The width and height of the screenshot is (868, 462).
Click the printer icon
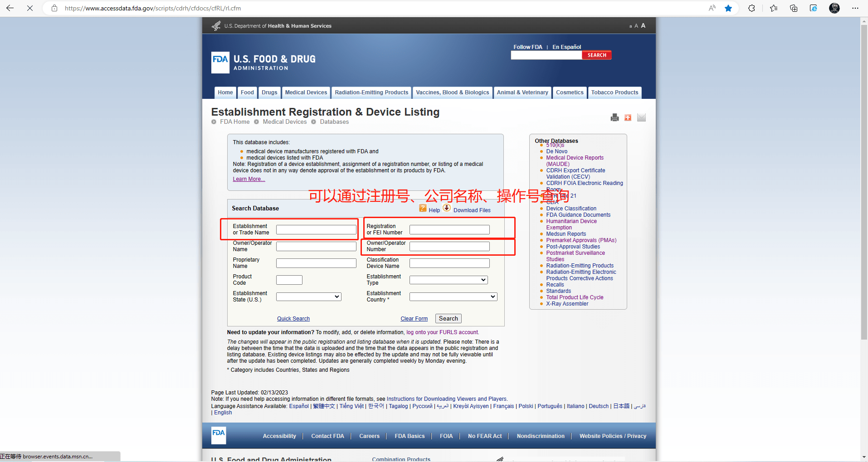(615, 117)
